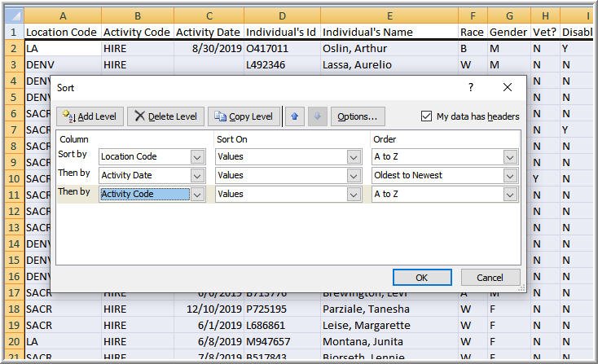Image resolution: width=598 pixels, height=364 pixels.
Task: Open Order dropdown in the Activity Code row
Action: click(x=510, y=195)
